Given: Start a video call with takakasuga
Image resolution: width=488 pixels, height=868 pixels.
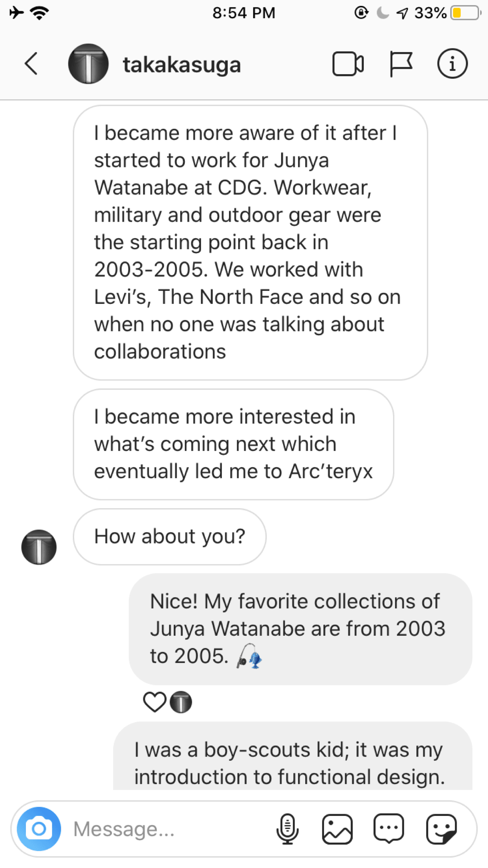Looking at the screenshot, I should point(348,64).
